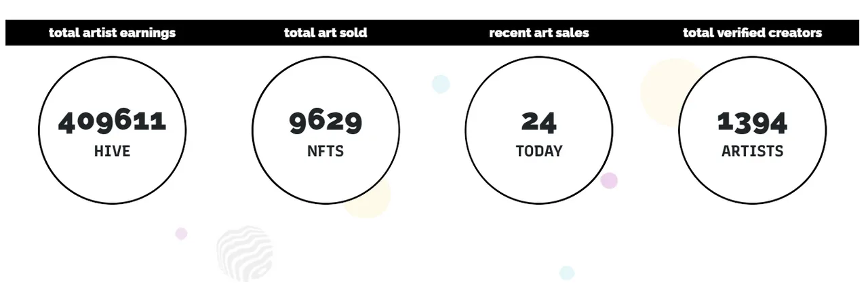
Task: Click the top edge of the HIVE circle outline
Action: 112,57
